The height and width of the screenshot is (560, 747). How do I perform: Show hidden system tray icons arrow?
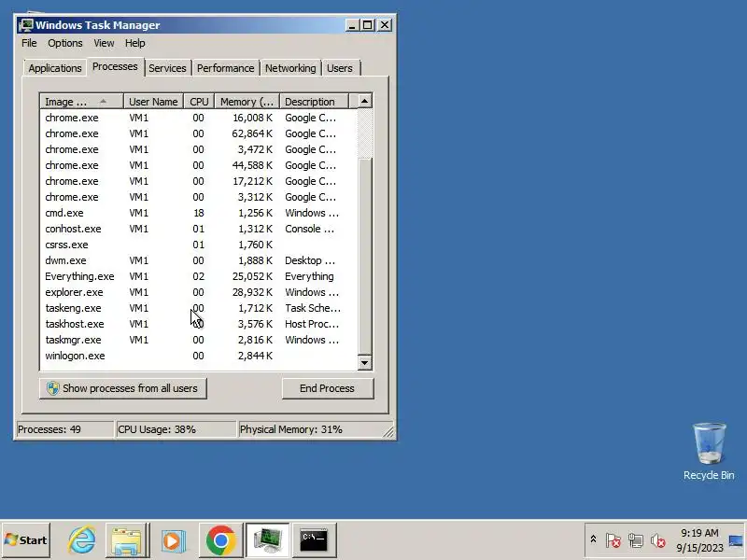point(593,539)
